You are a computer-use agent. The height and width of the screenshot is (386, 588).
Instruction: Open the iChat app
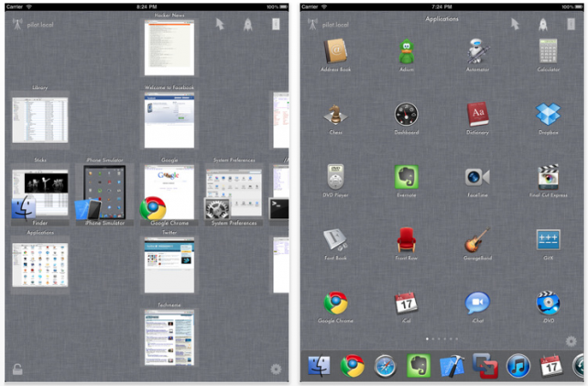(x=477, y=303)
